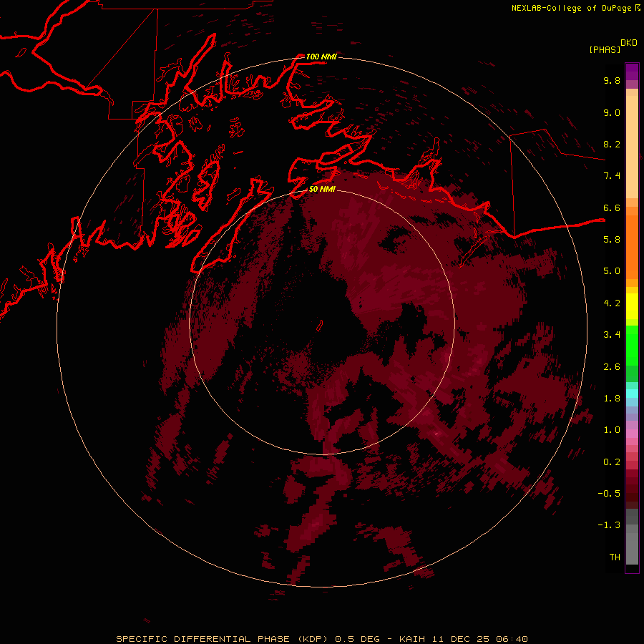Click the 11 DEC 25 06:40 timestamp
This screenshot has width=644, height=644.
click(481, 639)
